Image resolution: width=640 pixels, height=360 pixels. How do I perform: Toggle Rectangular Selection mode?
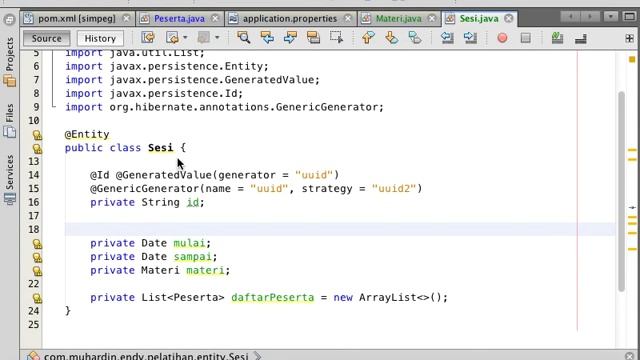click(336, 38)
